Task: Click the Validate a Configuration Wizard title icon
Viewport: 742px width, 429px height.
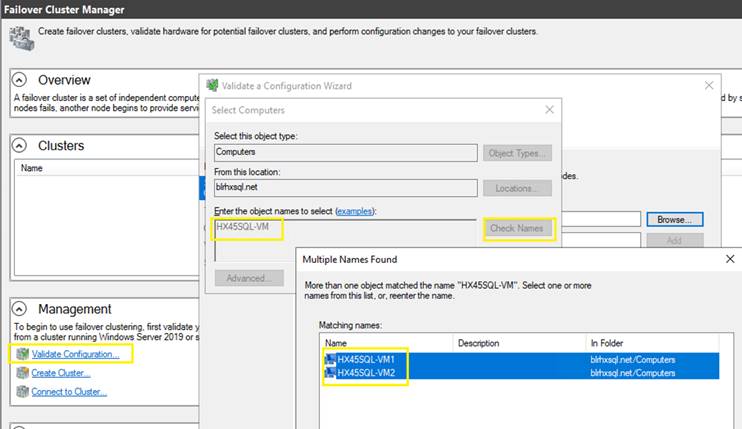Action: tap(212, 86)
